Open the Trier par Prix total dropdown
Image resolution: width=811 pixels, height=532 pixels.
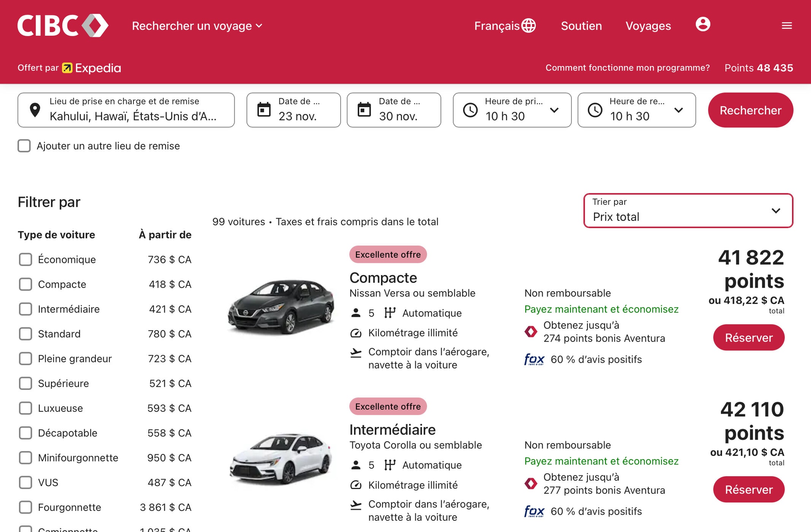point(688,211)
